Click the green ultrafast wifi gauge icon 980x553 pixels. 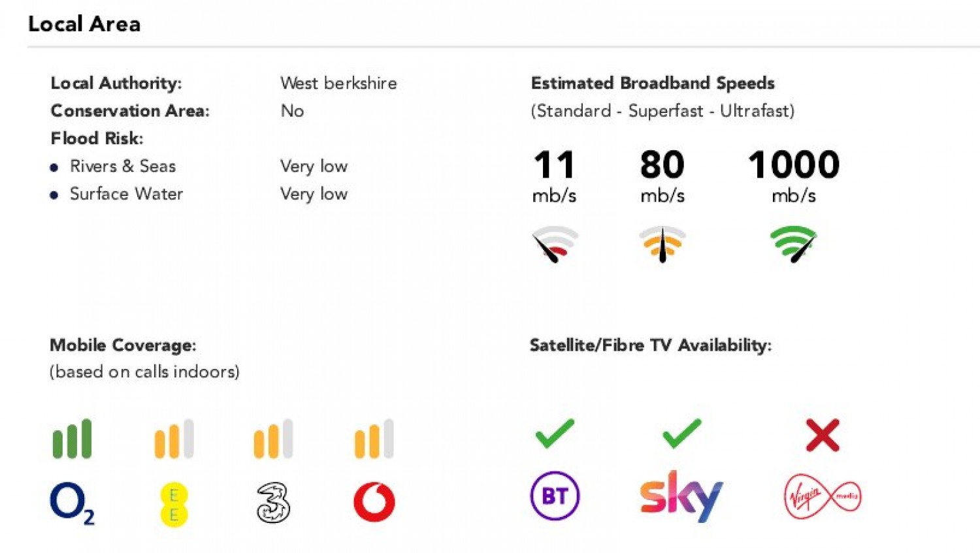coord(793,244)
